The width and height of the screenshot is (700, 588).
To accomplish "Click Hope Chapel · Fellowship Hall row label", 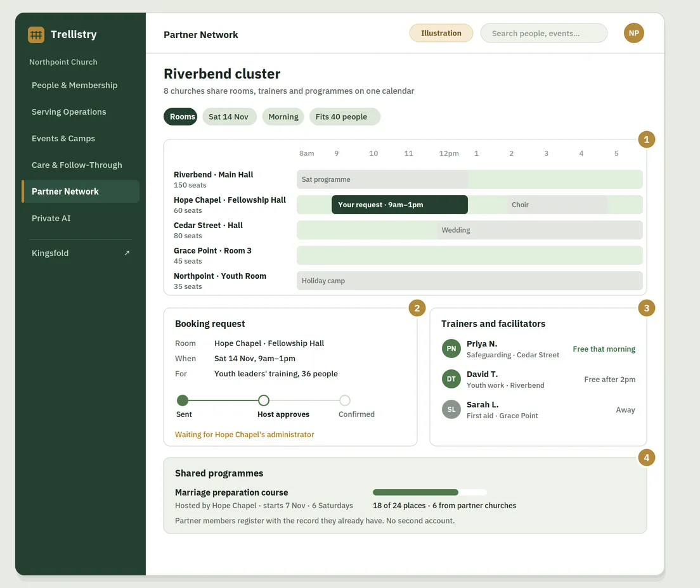I will (230, 200).
